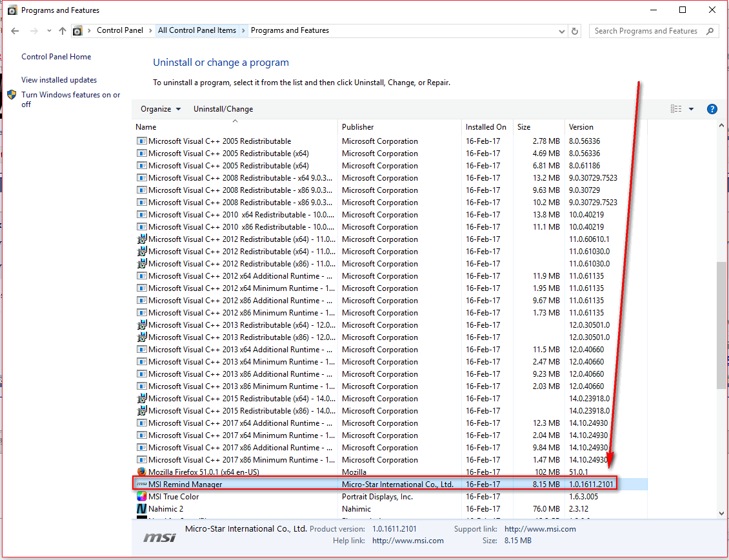729x560 pixels.
Task: Click the Mozilla Firefox program icon
Action: [x=142, y=472]
